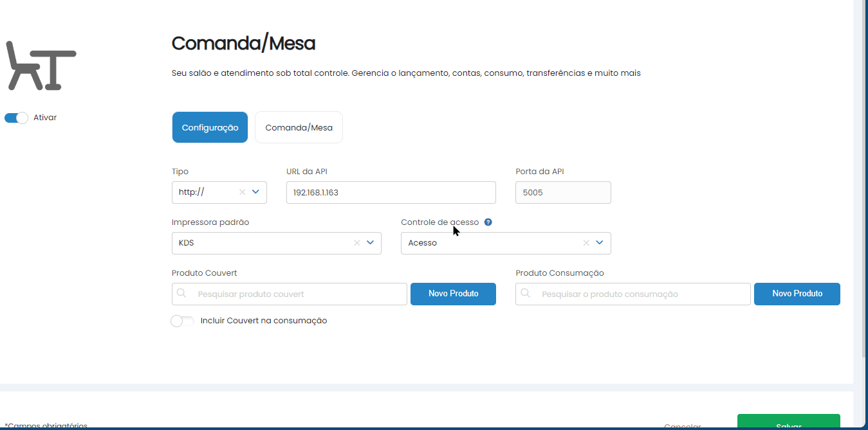Click Novo Produto next to Produto Couvert

click(x=453, y=294)
